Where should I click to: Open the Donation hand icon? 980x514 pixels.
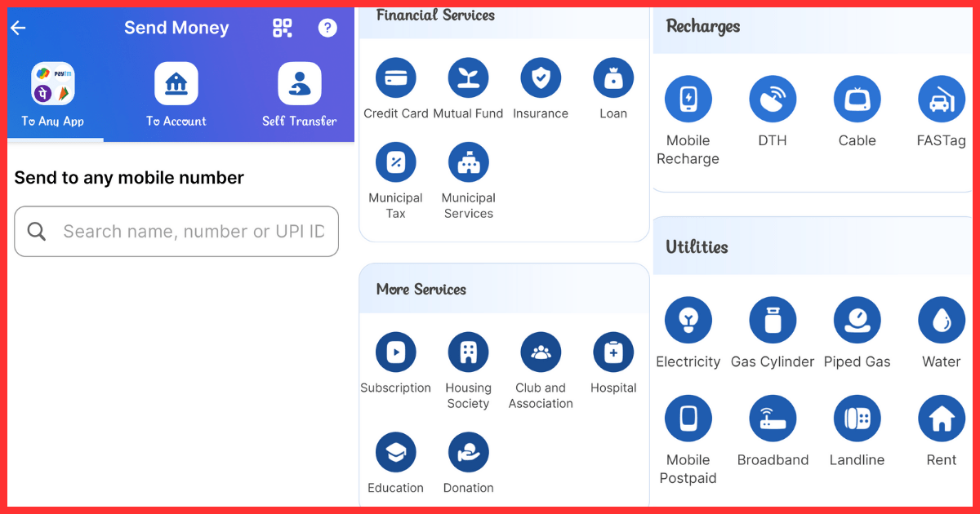468,453
